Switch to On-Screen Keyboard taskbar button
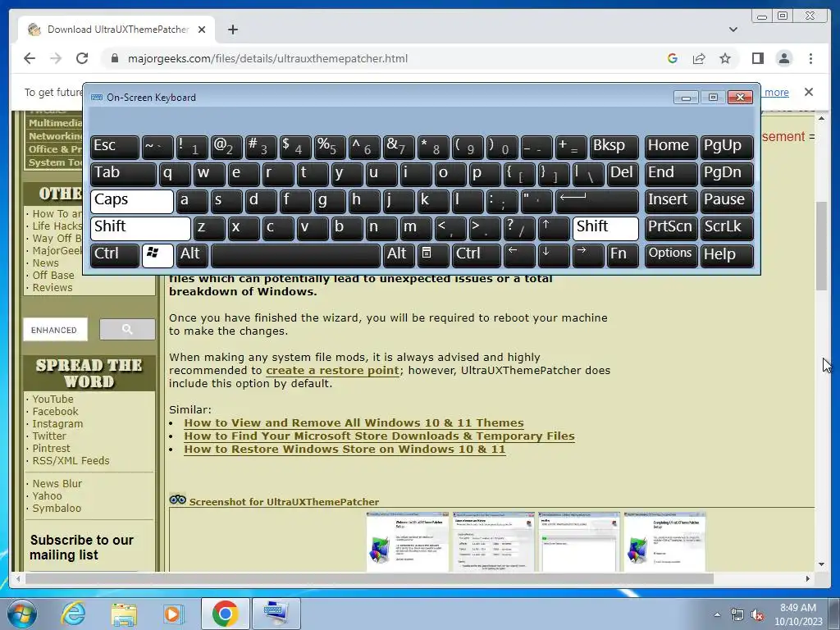Image resolution: width=840 pixels, height=630 pixels. point(276,614)
